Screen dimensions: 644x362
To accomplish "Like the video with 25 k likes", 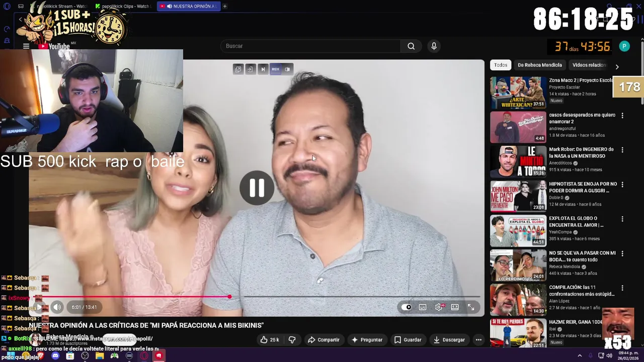I will pyautogui.click(x=270, y=340).
